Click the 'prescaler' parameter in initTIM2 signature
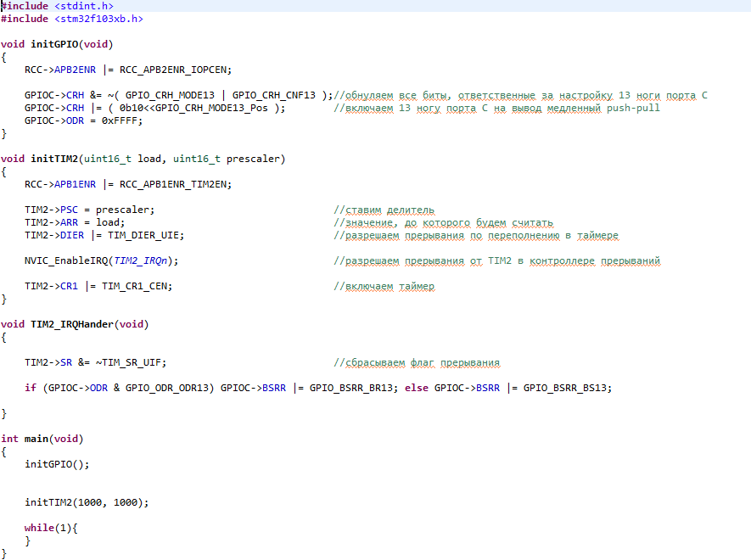The image size is (751, 560). [253, 159]
